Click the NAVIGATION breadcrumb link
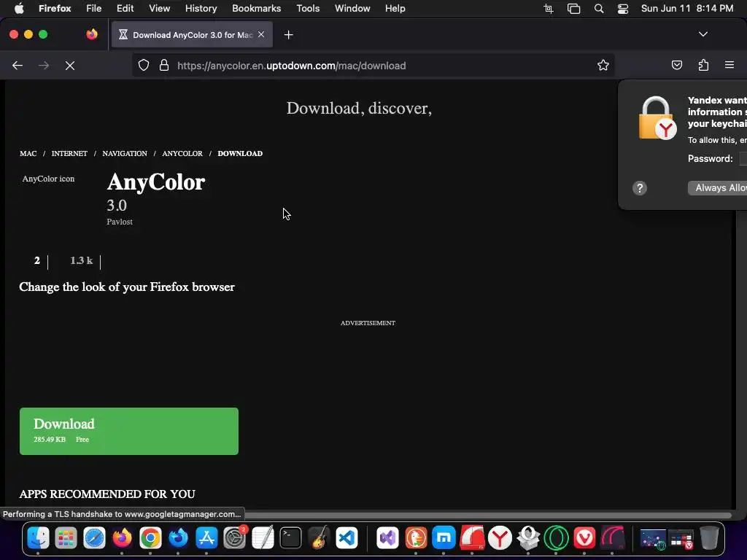Viewport: 747px width, 560px height. click(x=125, y=153)
